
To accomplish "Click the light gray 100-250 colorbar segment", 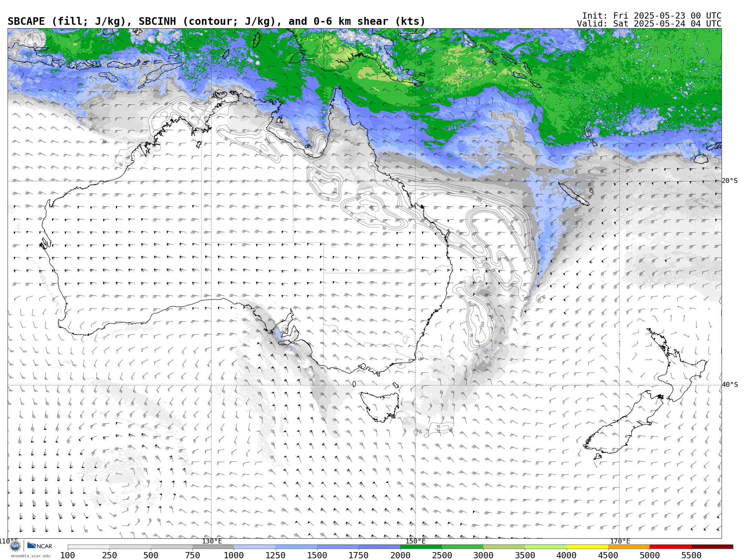I will coord(89,547).
